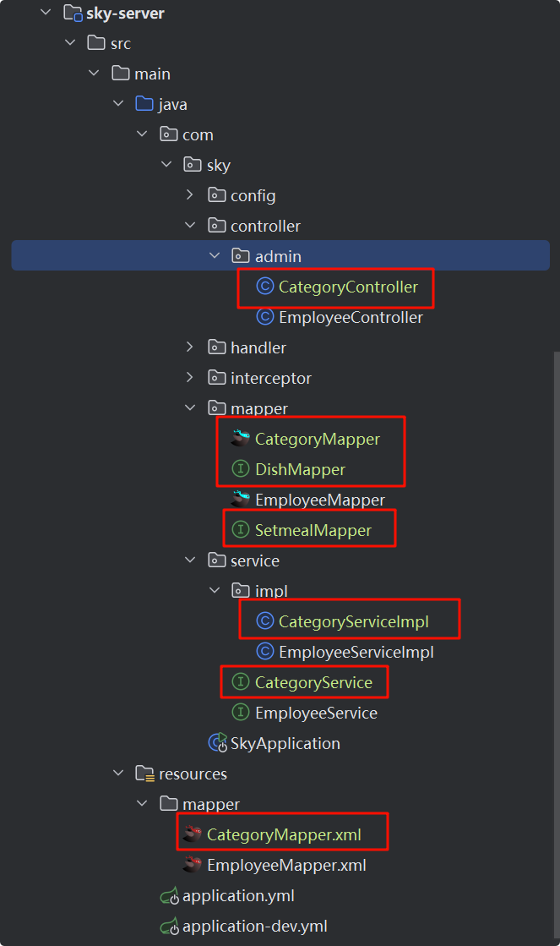Image resolution: width=560 pixels, height=946 pixels.
Task: Expand the config package
Action: click(x=191, y=195)
